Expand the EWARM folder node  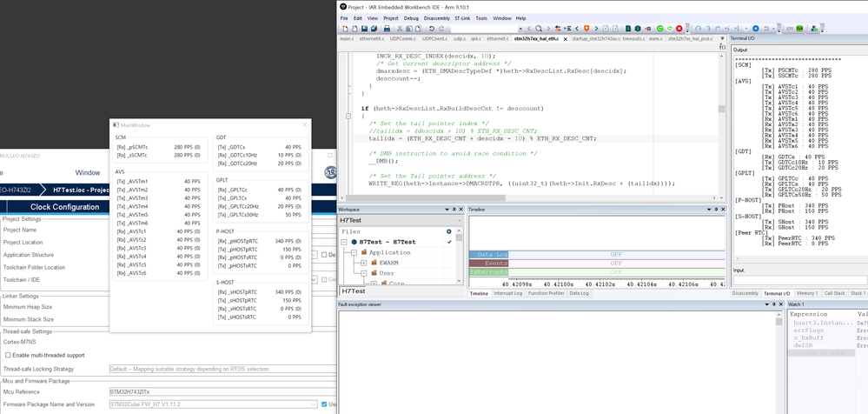point(364,263)
